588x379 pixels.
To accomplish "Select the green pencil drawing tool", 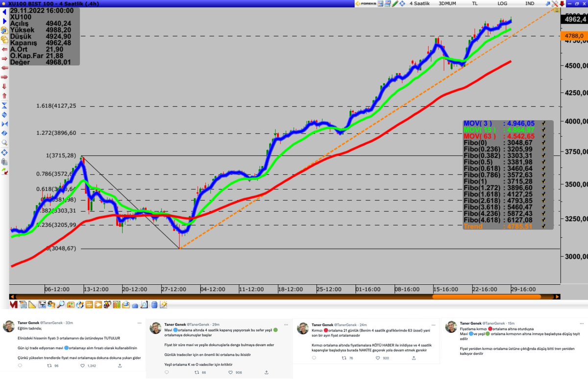I will 394,3.
